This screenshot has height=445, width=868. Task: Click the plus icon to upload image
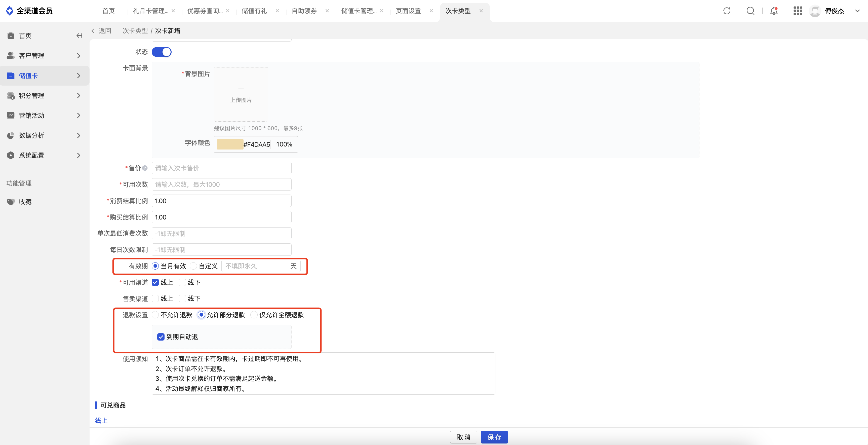[241, 89]
